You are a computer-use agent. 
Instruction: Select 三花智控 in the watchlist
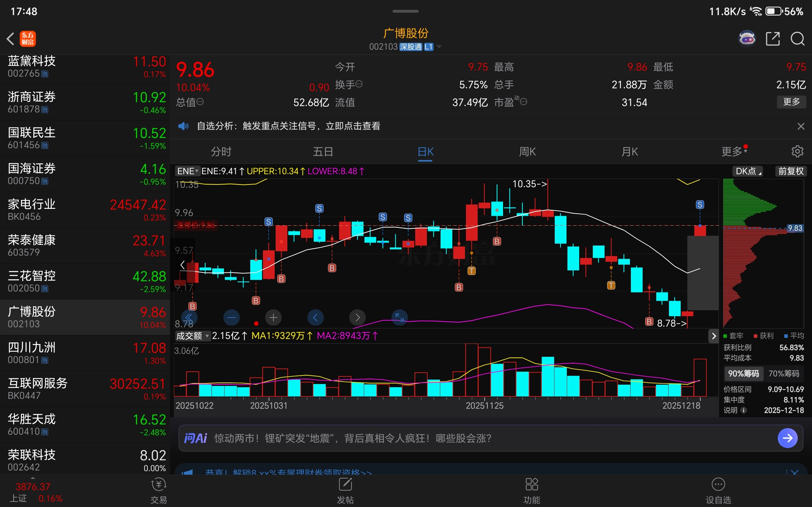coord(84,281)
